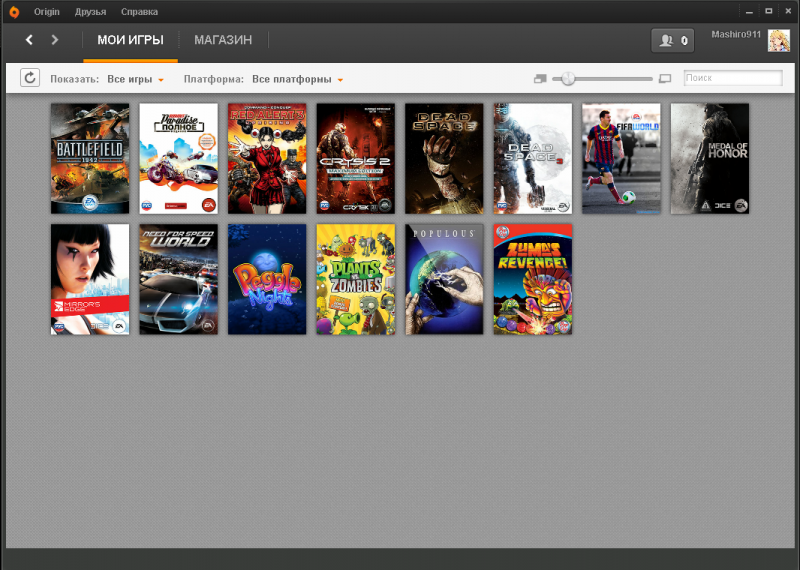Click the large tiles size icon
The image size is (800, 570).
click(665, 78)
